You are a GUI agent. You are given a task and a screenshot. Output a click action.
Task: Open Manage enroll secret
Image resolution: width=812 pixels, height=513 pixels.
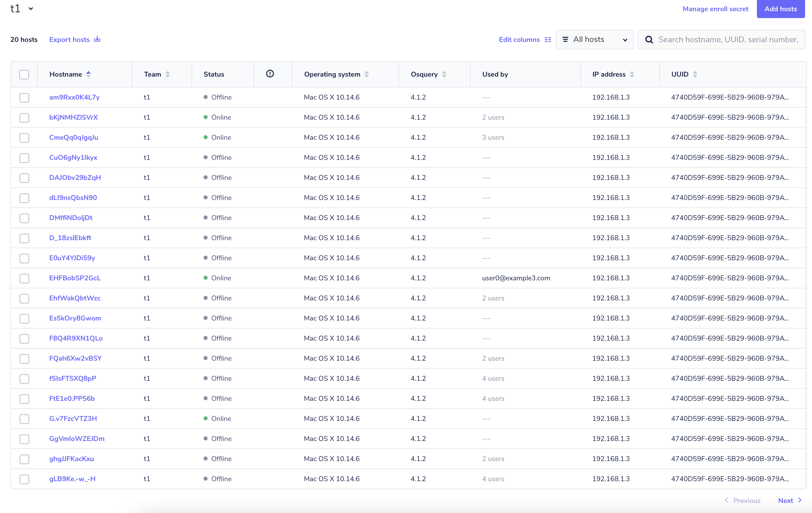point(716,9)
